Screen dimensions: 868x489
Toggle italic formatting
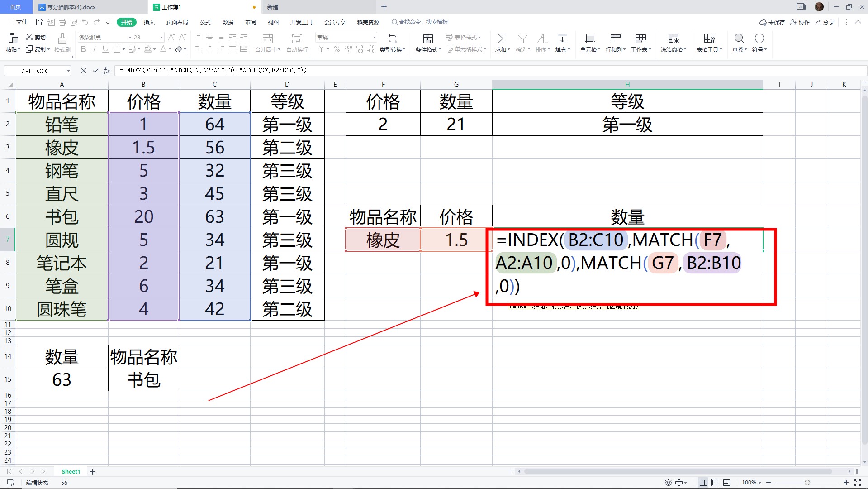coord(94,49)
